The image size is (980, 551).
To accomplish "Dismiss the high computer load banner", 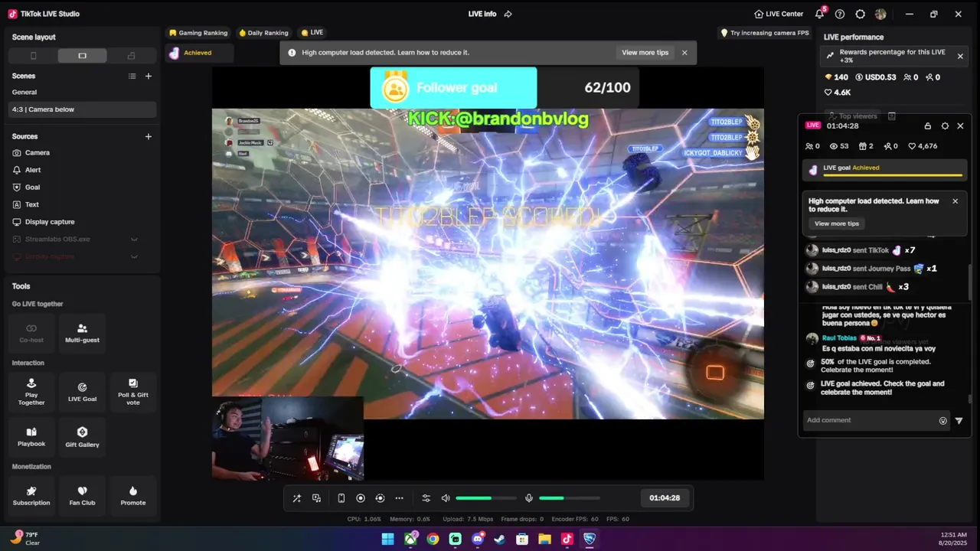I will coord(684,53).
